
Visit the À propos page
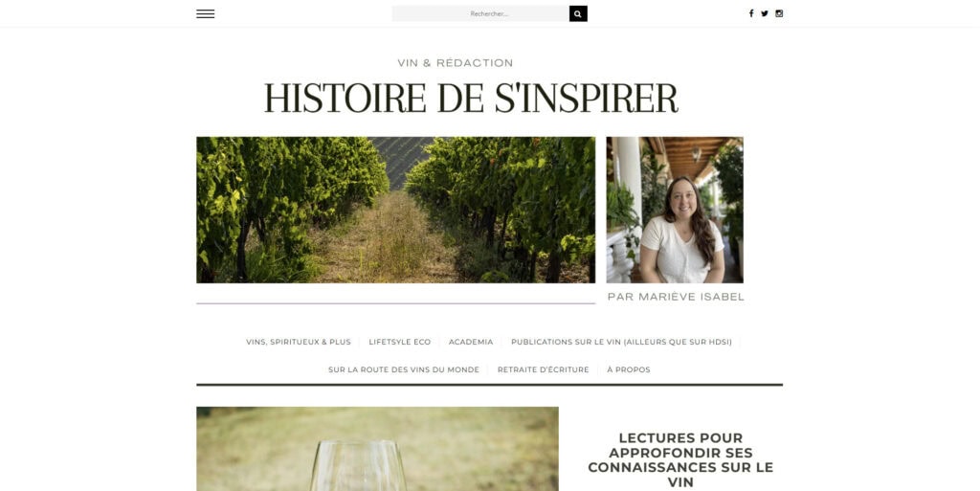(x=628, y=369)
